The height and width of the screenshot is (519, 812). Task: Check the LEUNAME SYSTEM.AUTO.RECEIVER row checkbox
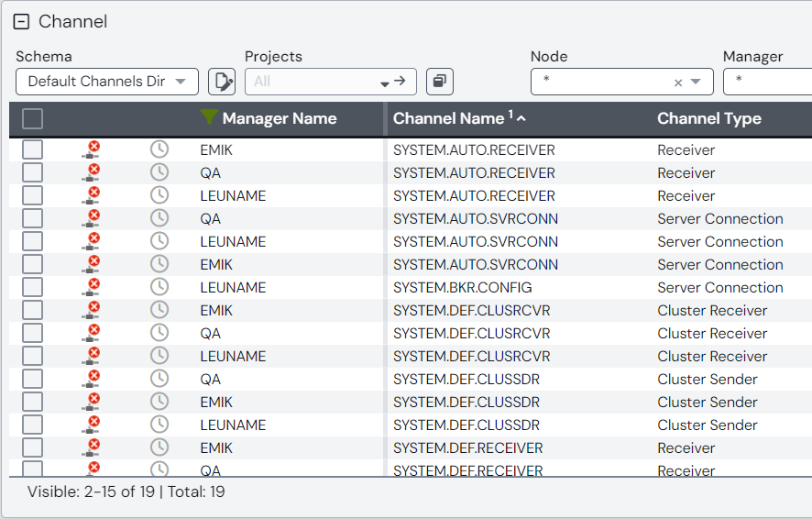click(33, 196)
